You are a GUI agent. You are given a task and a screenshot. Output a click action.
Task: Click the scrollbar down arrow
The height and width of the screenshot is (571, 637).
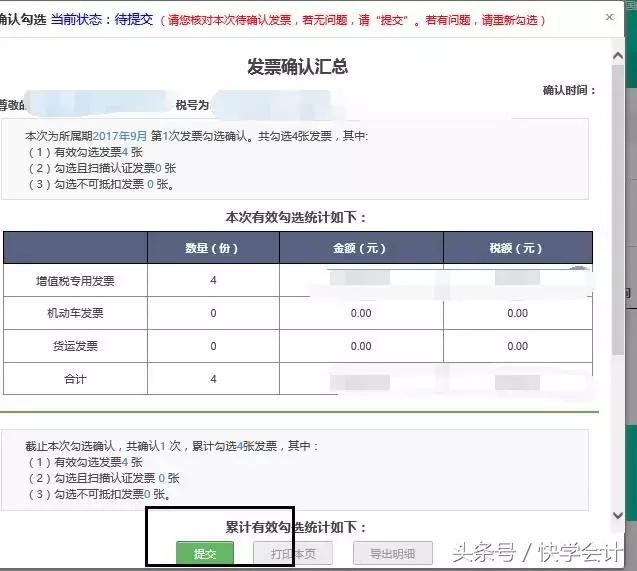pyautogui.click(x=616, y=516)
